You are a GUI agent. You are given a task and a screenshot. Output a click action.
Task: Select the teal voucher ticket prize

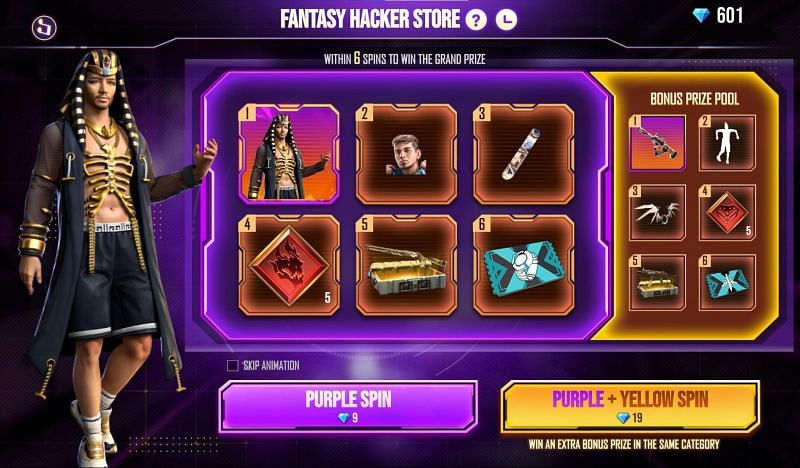(524, 265)
